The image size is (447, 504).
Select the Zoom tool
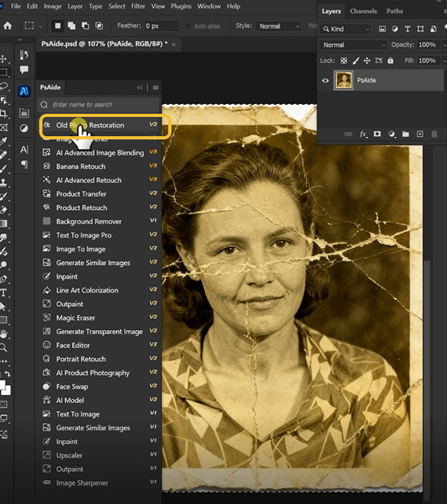(x=3, y=348)
